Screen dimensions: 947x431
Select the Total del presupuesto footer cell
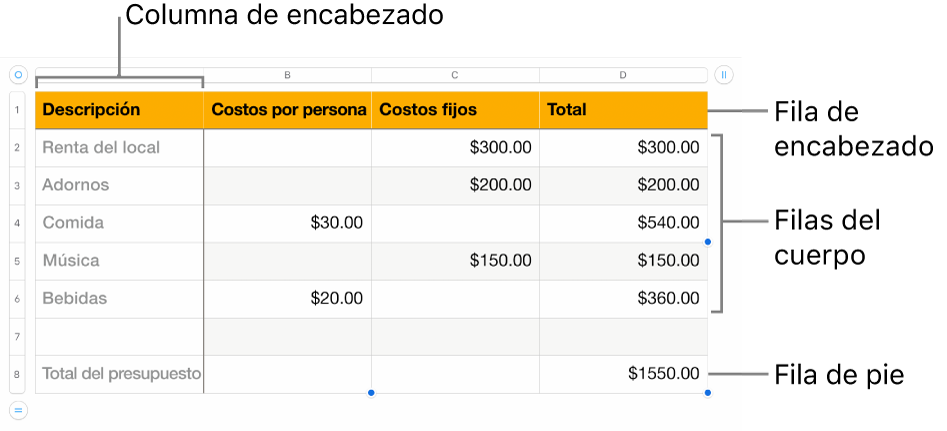(x=119, y=374)
